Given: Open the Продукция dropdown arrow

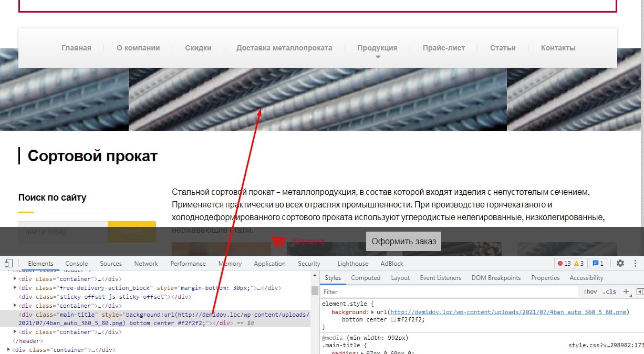Looking at the screenshot, I should tap(377, 57).
